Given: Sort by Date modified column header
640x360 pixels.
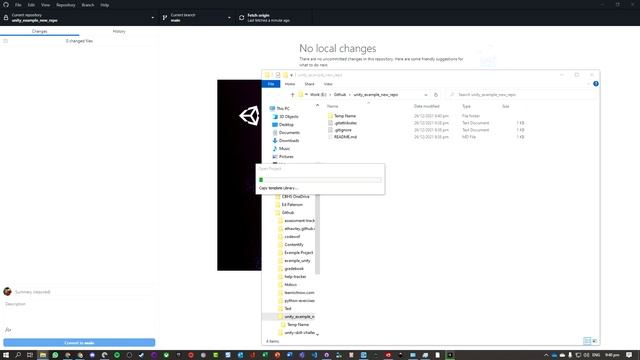Looking at the screenshot, I should [427, 106].
